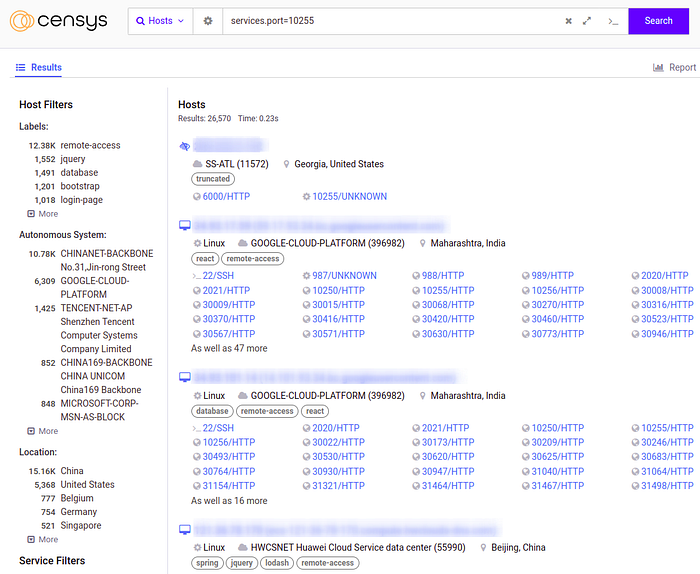Screen dimensions: 700x574
Task: Expand More under Location
Action: [x=43, y=540]
